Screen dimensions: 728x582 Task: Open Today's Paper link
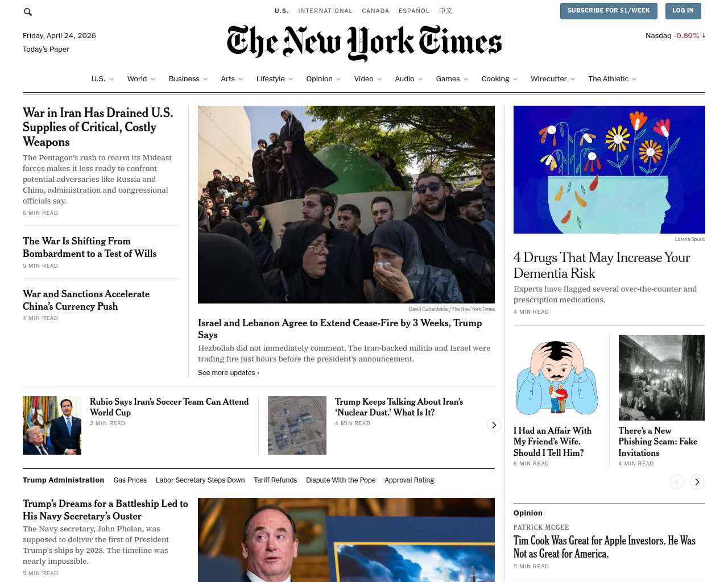(x=46, y=49)
